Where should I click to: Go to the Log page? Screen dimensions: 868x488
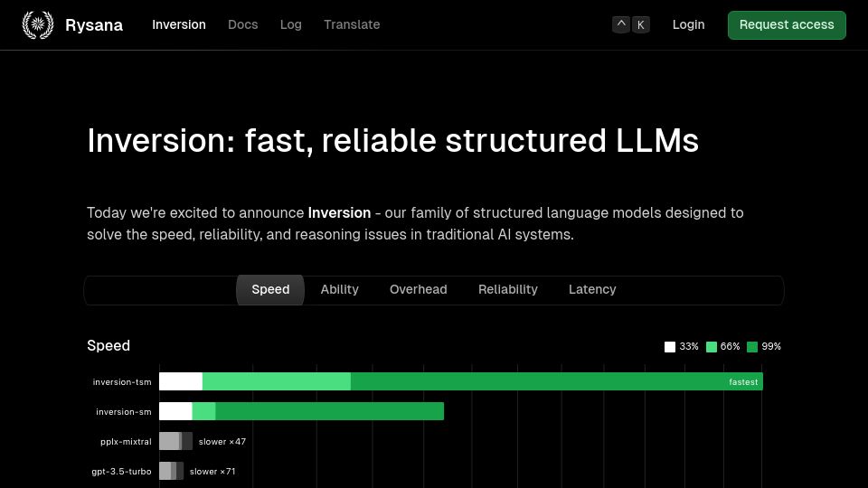[x=290, y=24]
